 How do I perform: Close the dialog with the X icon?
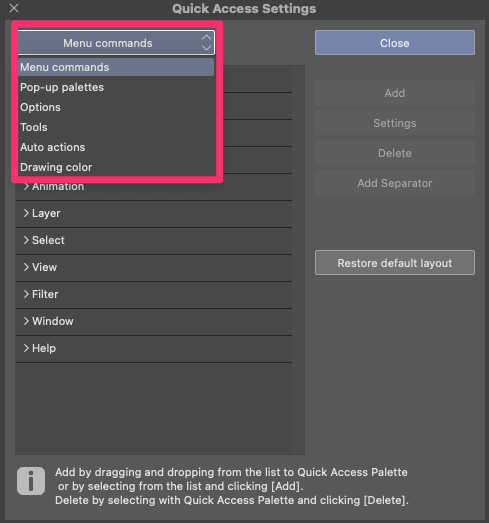14,8
